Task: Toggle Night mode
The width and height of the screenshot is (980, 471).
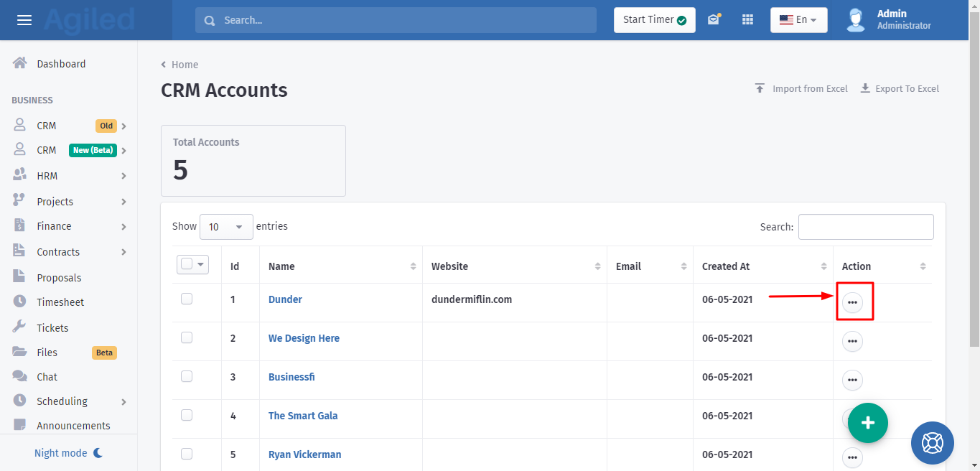Action: coord(69,453)
